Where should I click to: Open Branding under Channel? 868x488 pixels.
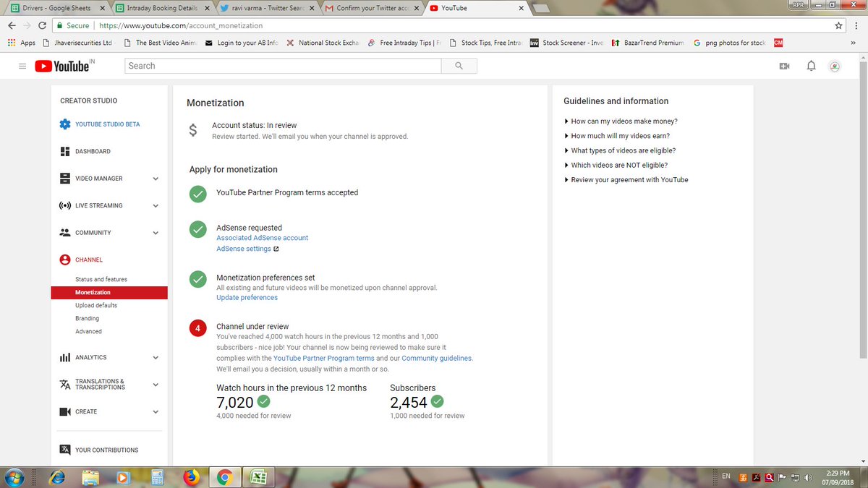pos(88,318)
